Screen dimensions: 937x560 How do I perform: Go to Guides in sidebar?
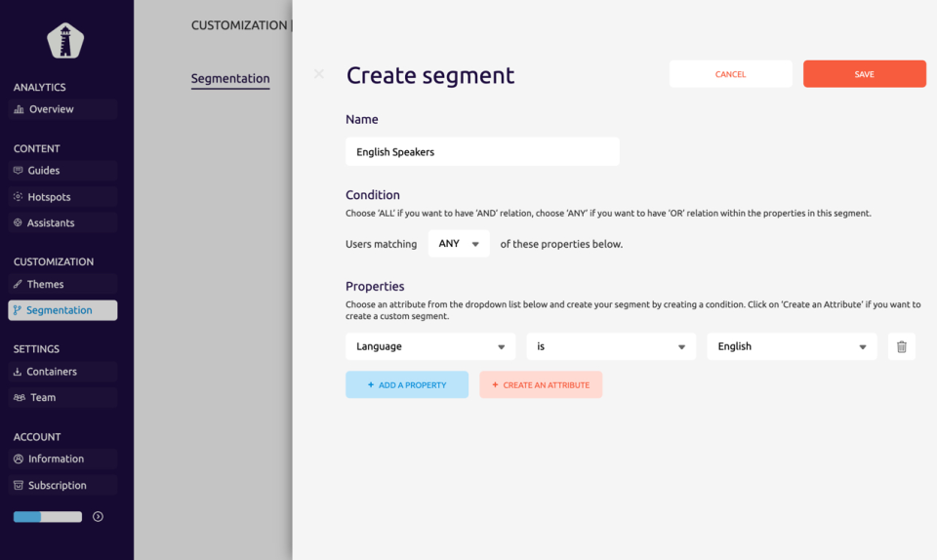[44, 171]
